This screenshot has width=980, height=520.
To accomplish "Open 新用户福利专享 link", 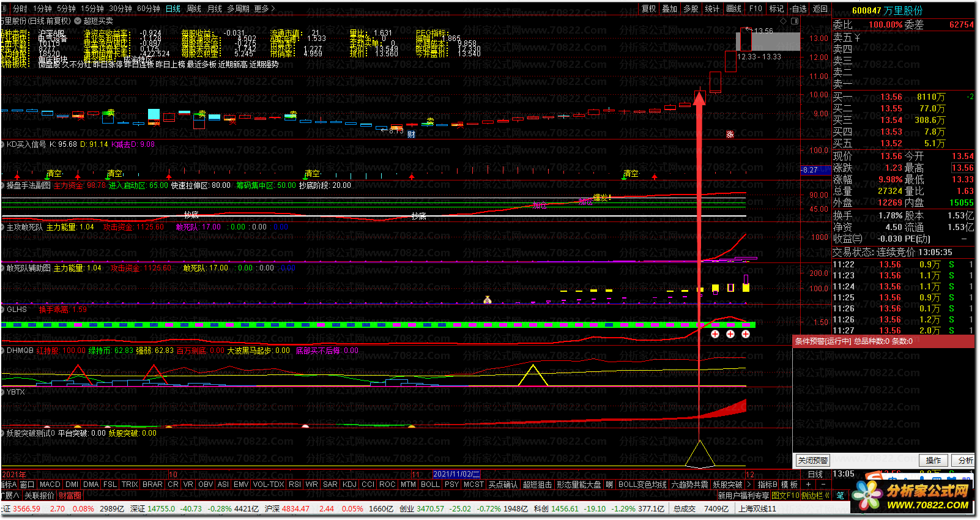I will pyautogui.click(x=743, y=495).
